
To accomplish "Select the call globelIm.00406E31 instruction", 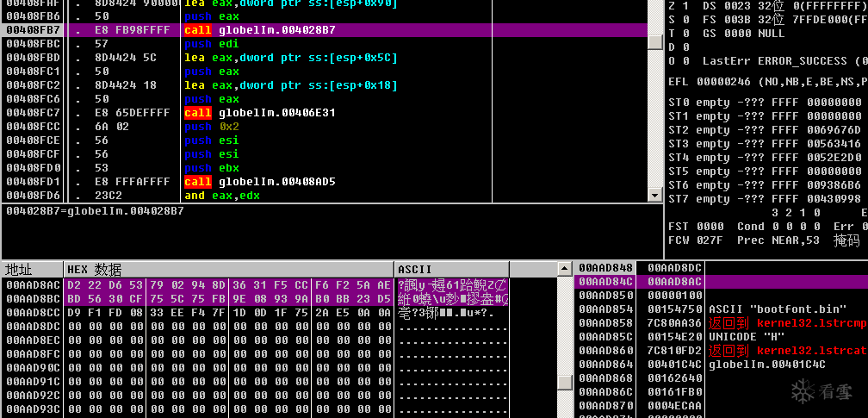I will (x=260, y=113).
